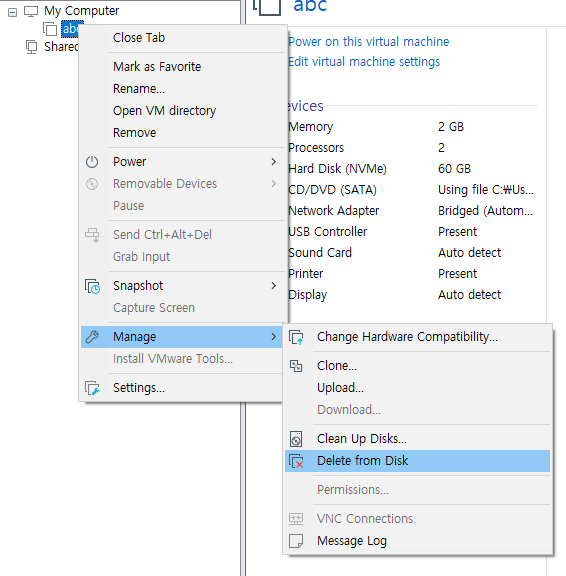Screen dimensions: 566x576
Task: Expand the Manage submenu arrow
Action: tap(274, 336)
